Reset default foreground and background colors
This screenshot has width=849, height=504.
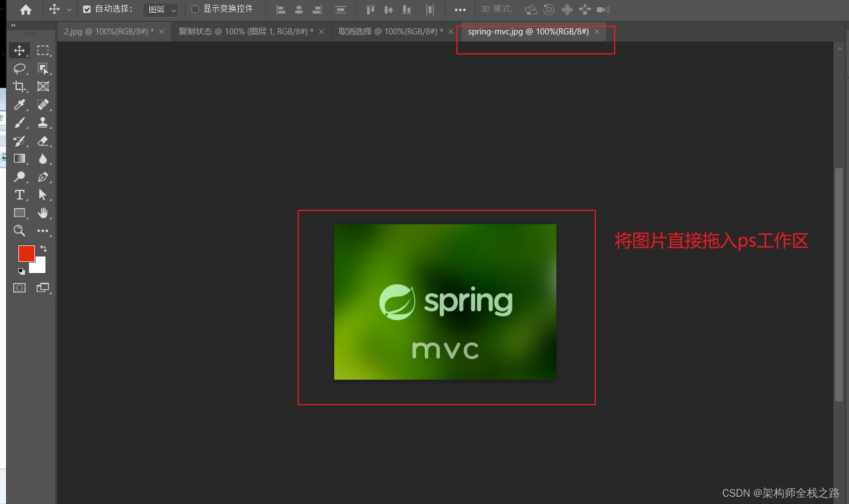click(x=21, y=271)
